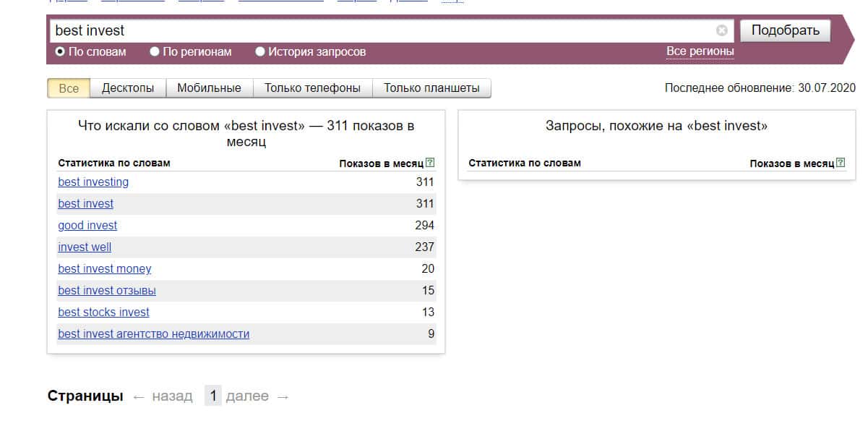Go to the 'далее' next page

[247, 396]
